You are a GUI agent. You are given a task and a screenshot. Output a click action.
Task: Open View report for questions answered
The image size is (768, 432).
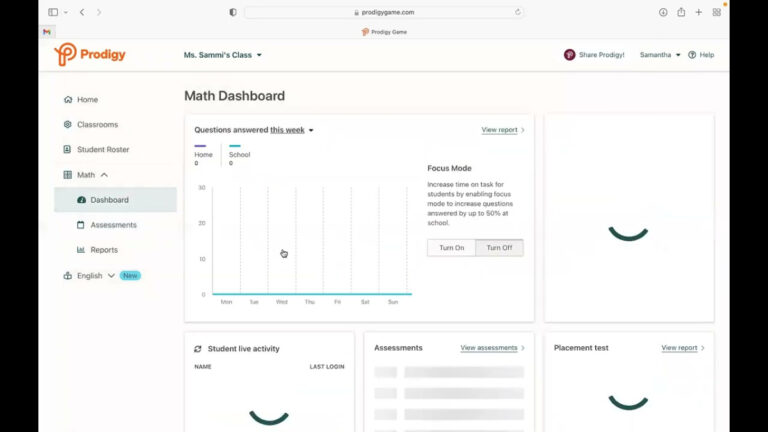[503, 130]
